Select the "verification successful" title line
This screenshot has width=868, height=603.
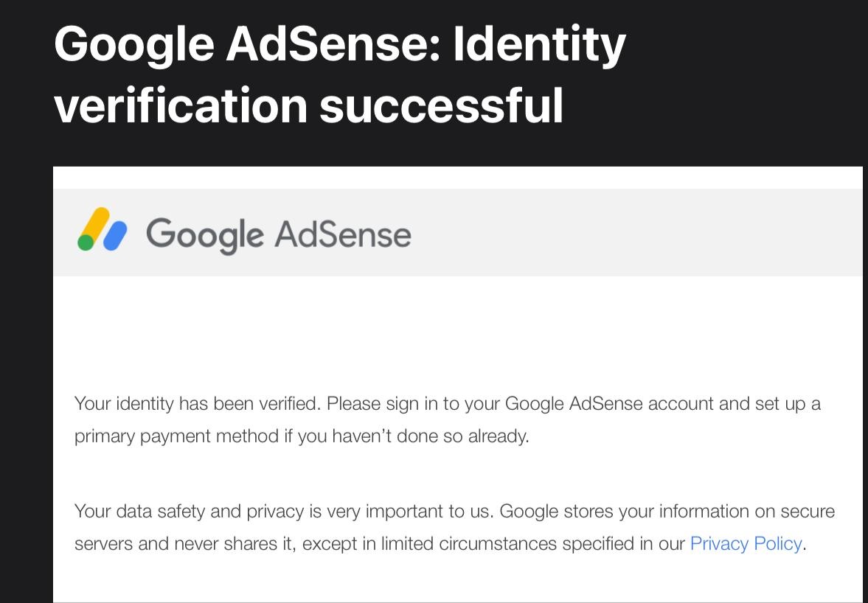308,105
